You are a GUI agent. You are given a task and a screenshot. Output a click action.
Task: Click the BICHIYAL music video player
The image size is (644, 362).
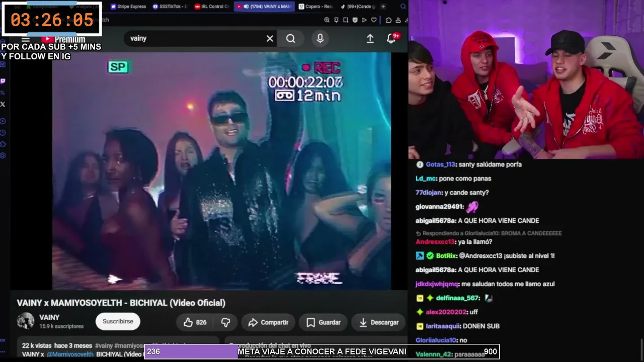pos(221,171)
